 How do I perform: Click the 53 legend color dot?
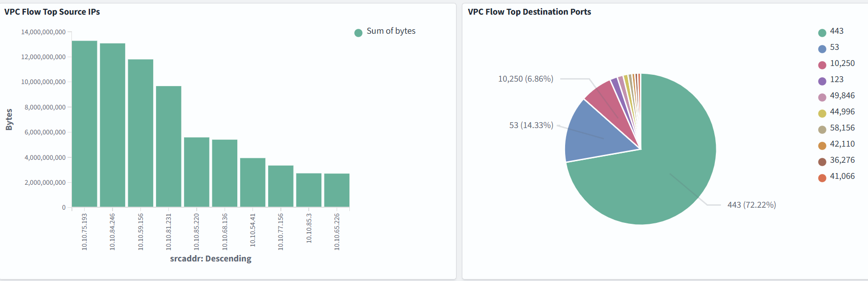(x=822, y=49)
